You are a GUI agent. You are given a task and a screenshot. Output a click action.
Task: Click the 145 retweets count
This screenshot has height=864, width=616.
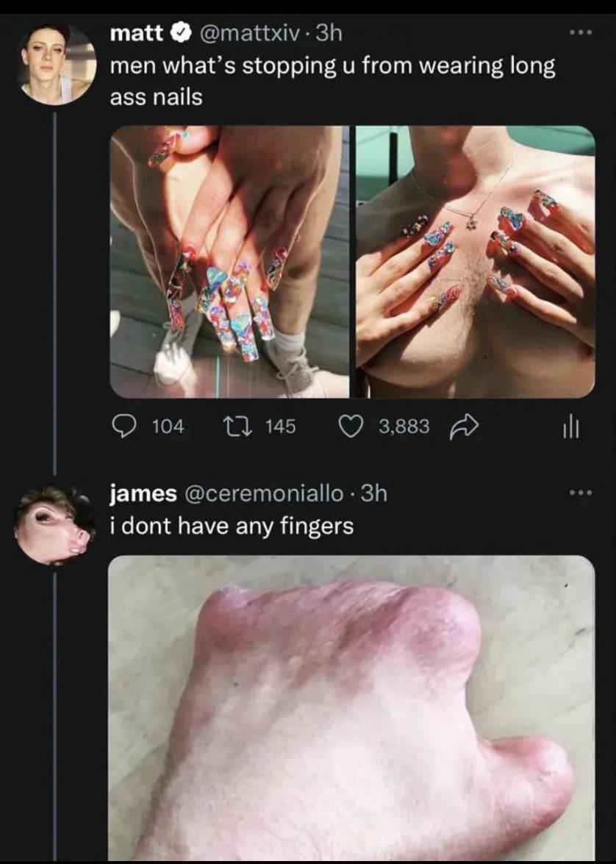point(280,426)
